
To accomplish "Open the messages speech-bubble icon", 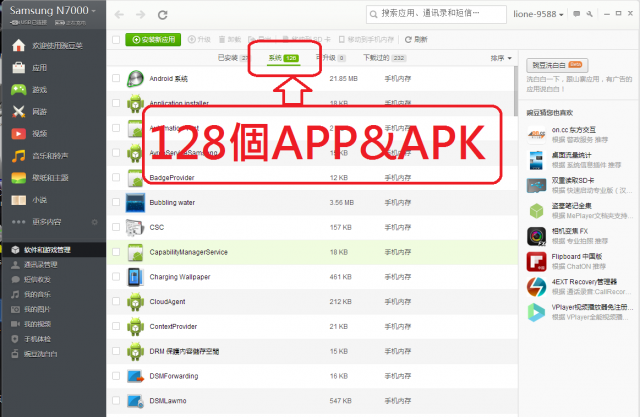I will coord(576,14).
